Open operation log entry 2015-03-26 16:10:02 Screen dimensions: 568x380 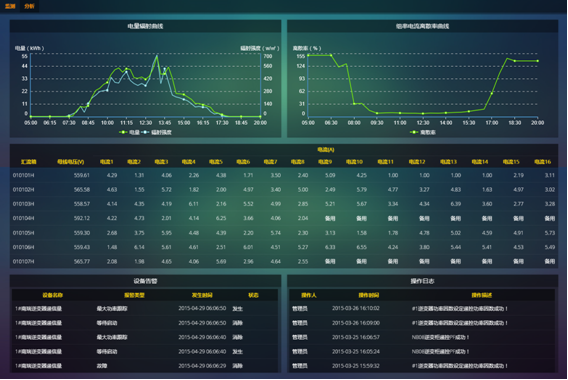click(422, 309)
